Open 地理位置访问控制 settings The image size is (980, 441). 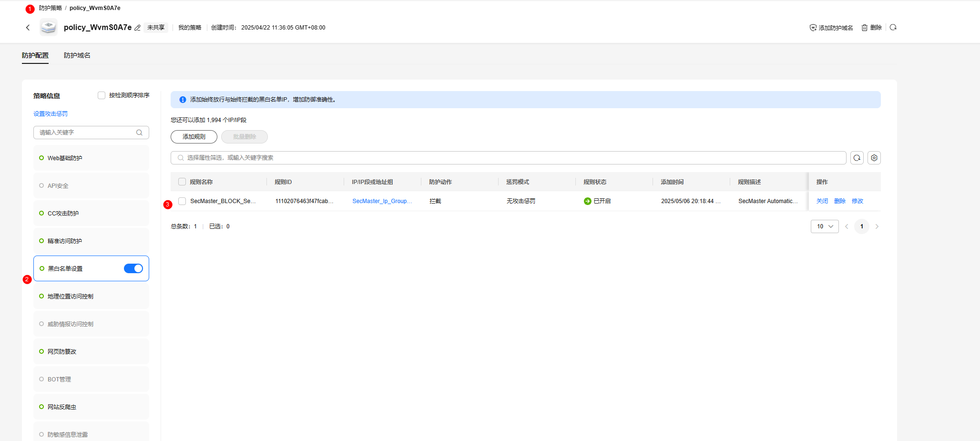coord(91,296)
